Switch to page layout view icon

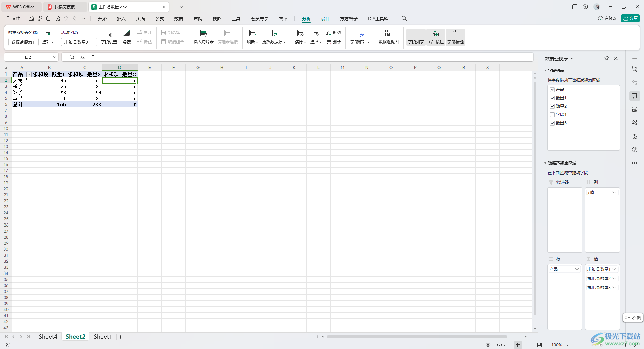pyautogui.click(x=529, y=345)
